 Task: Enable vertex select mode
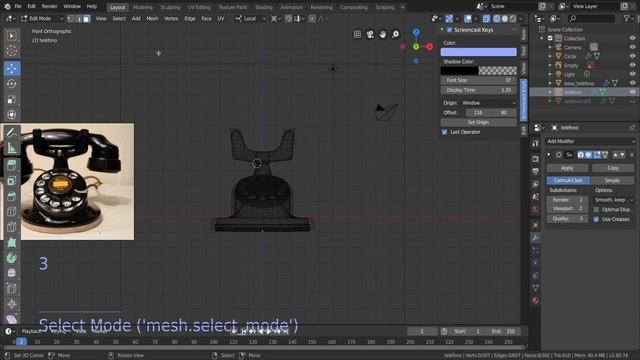(71, 19)
